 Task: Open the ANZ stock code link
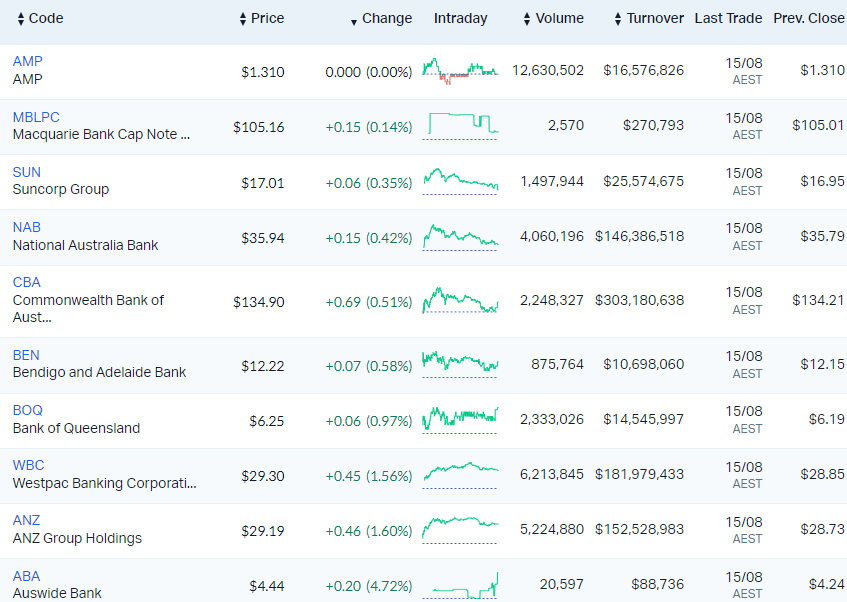point(26,520)
